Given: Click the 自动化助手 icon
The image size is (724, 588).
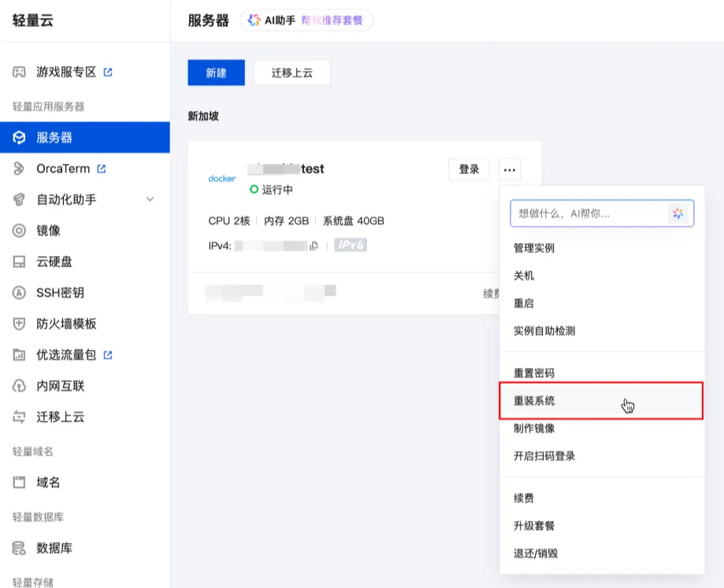Looking at the screenshot, I should point(19,199).
